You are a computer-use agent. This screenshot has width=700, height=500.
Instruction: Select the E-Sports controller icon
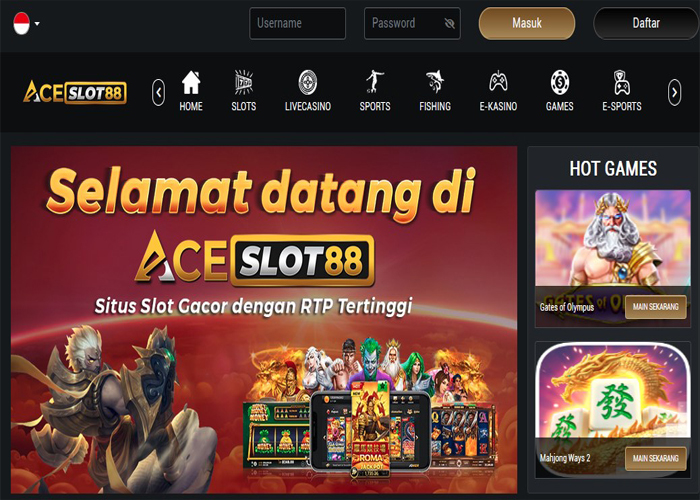pos(621,82)
